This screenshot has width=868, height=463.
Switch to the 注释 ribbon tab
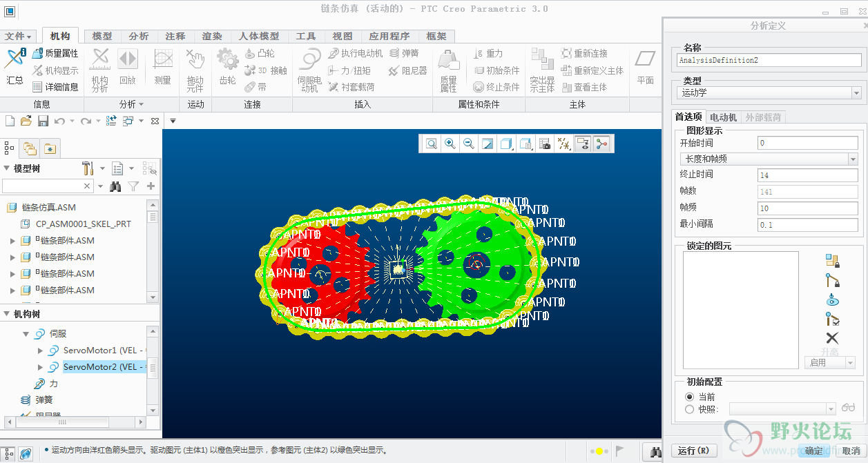175,36
